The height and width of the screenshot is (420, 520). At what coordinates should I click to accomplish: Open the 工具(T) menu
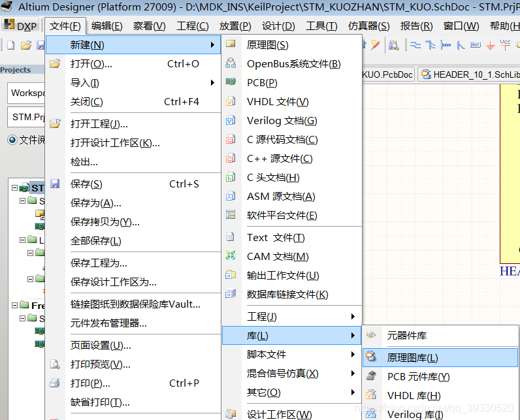[321, 26]
